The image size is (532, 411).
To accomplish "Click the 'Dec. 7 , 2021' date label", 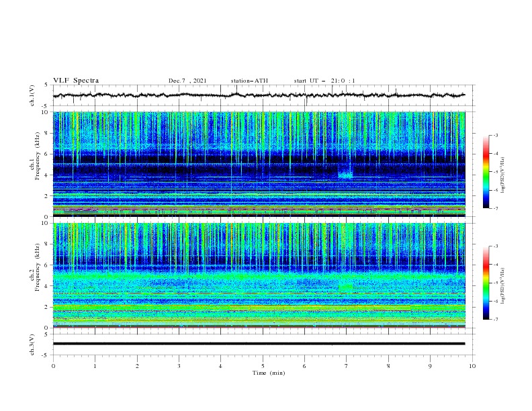I will click(187, 81).
